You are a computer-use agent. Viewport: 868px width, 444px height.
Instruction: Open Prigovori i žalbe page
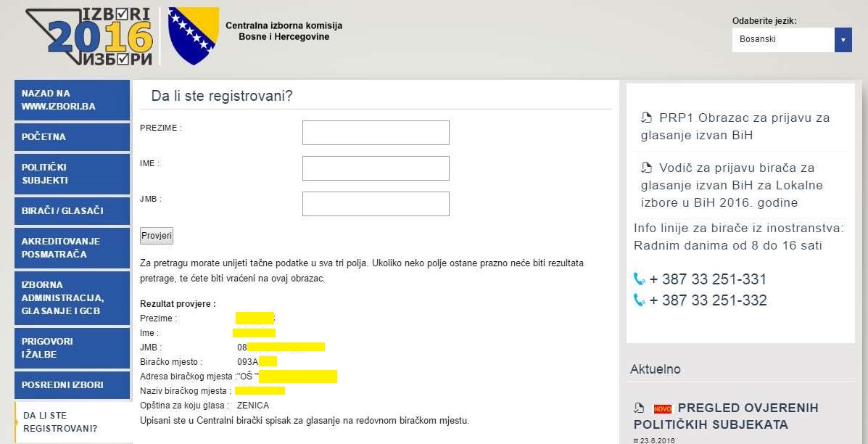pos(72,348)
